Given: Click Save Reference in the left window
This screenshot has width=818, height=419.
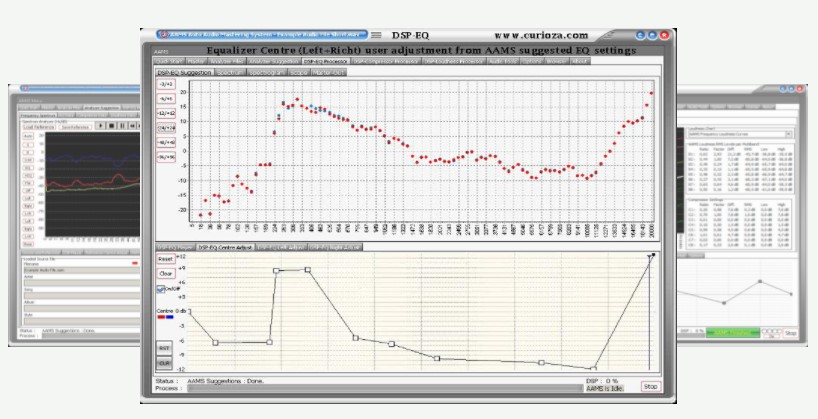Looking at the screenshot, I should [75, 127].
